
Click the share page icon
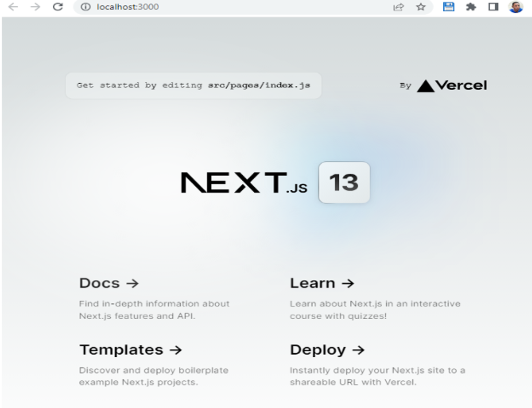[x=399, y=7]
